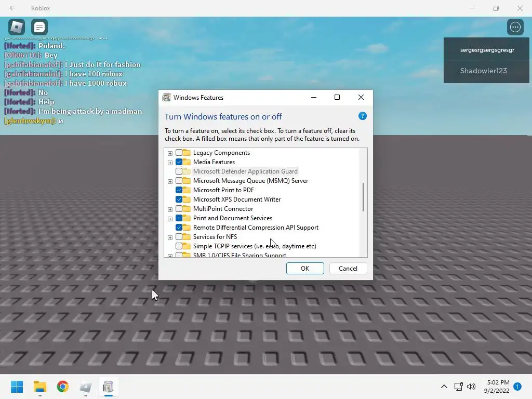Open help for Windows Features dialog
The height and width of the screenshot is (399, 532).
362,116
